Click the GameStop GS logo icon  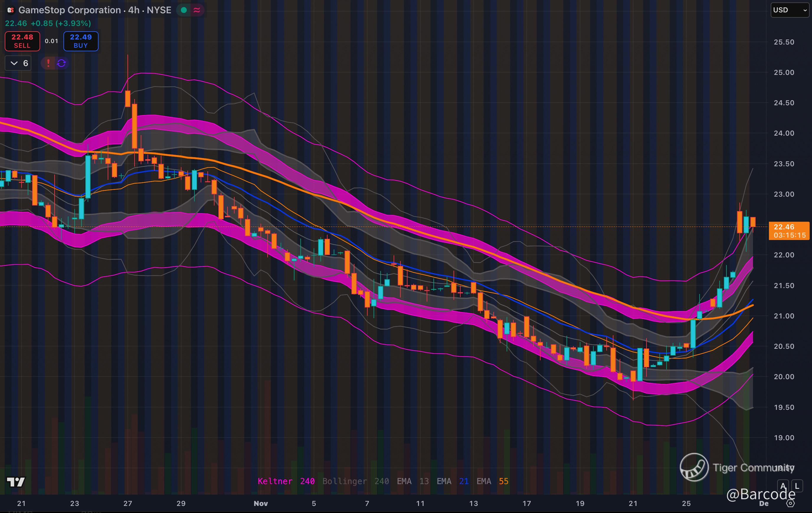pyautogui.click(x=11, y=10)
